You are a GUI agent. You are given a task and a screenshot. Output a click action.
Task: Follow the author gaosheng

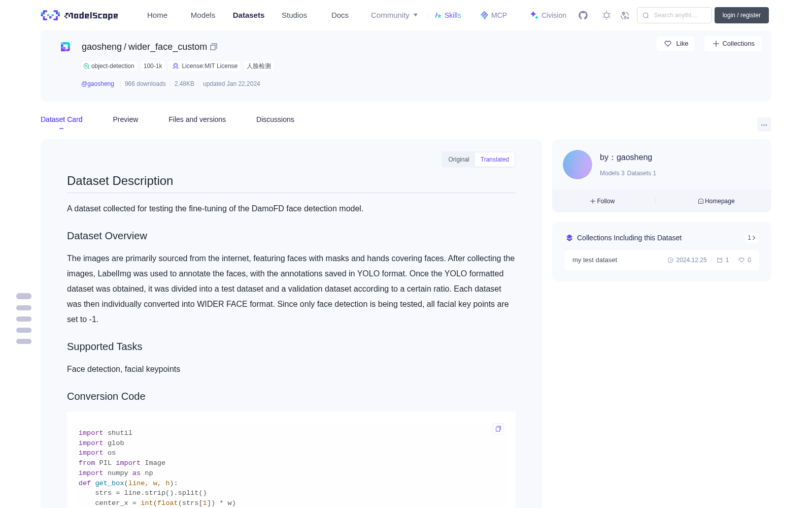click(x=602, y=201)
